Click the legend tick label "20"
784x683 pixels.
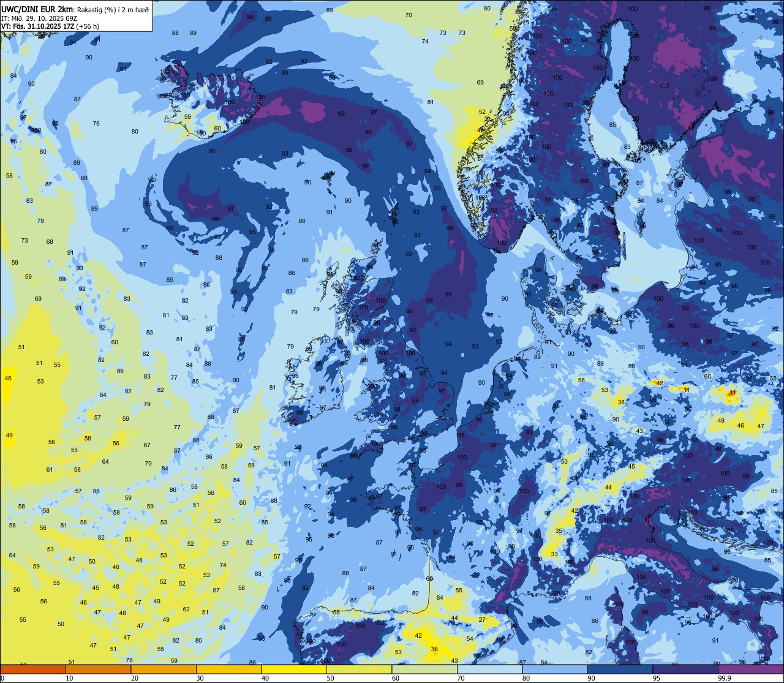click(135, 678)
